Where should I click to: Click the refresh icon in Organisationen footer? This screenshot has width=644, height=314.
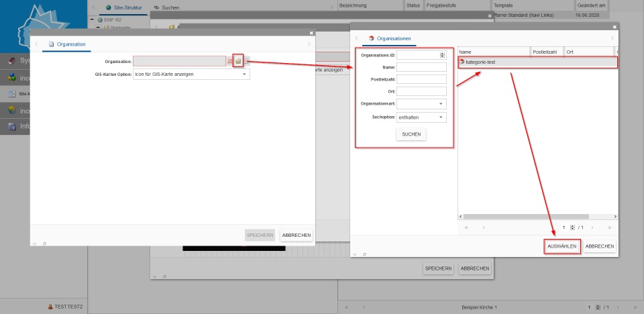click(364, 254)
